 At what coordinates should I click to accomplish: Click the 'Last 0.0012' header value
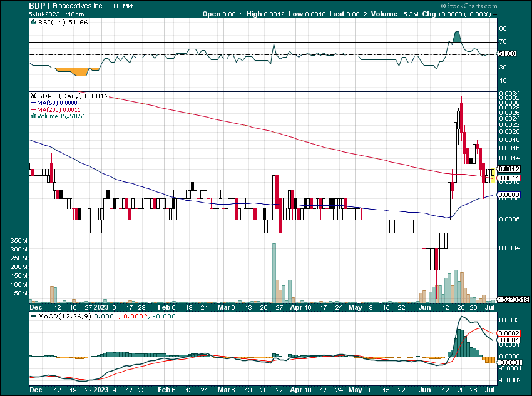tap(348, 14)
